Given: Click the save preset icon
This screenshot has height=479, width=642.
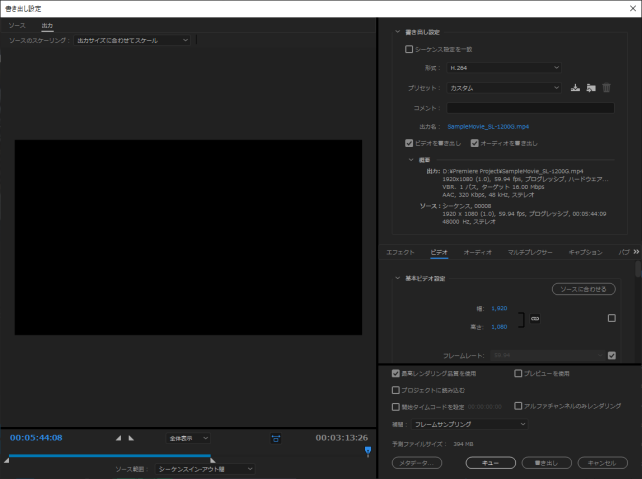Looking at the screenshot, I should (x=575, y=88).
